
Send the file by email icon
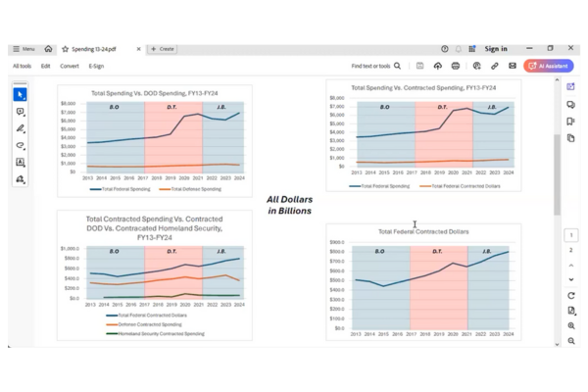[x=513, y=67]
